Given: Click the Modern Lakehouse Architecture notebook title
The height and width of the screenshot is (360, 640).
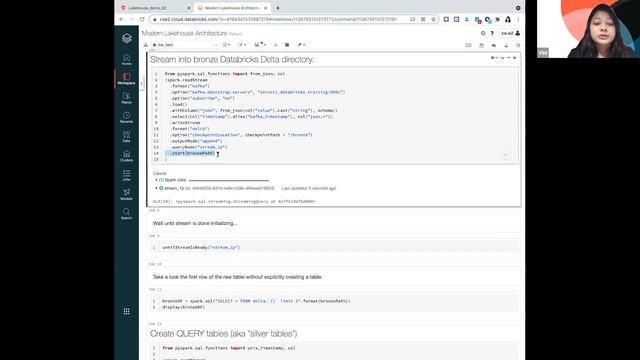Looking at the screenshot, I should (x=184, y=33).
